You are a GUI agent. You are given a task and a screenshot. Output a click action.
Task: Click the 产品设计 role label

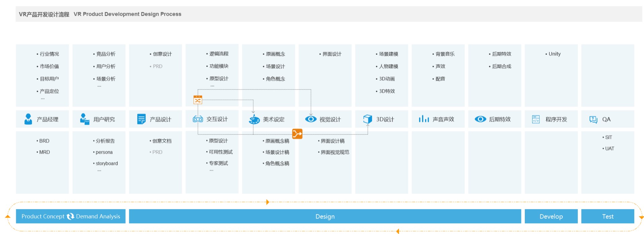(x=160, y=119)
